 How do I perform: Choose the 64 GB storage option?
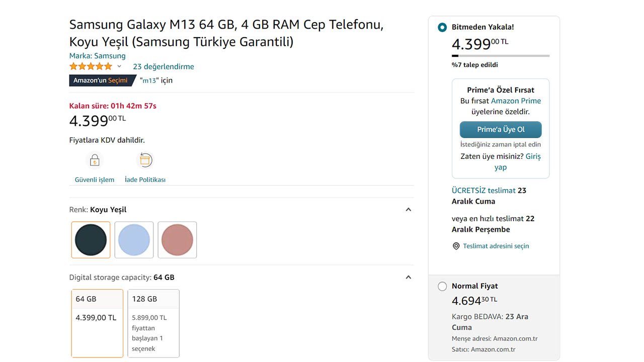point(97,323)
